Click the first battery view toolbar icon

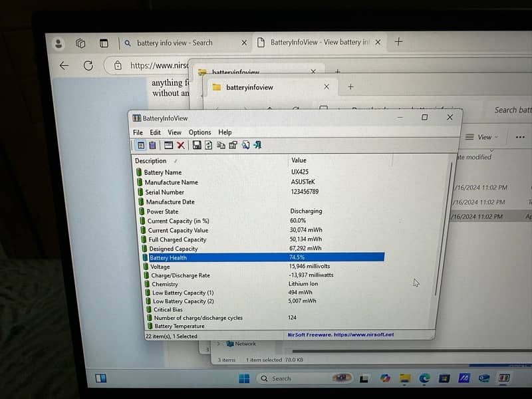(x=141, y=145)
